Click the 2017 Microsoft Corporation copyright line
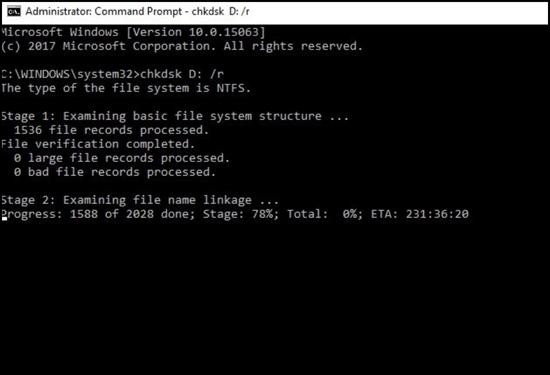The height and width of the screenshot is (375, 550). [x=181, y=46]
